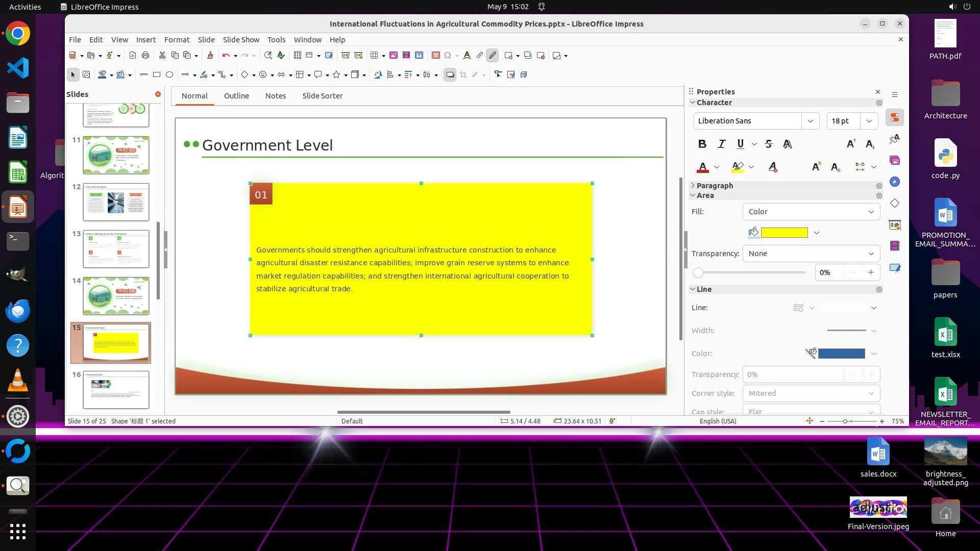This screenshot has width=980, height=551.
Task: Click the yellow fill color swatch
Action: [x=784, y=233]
